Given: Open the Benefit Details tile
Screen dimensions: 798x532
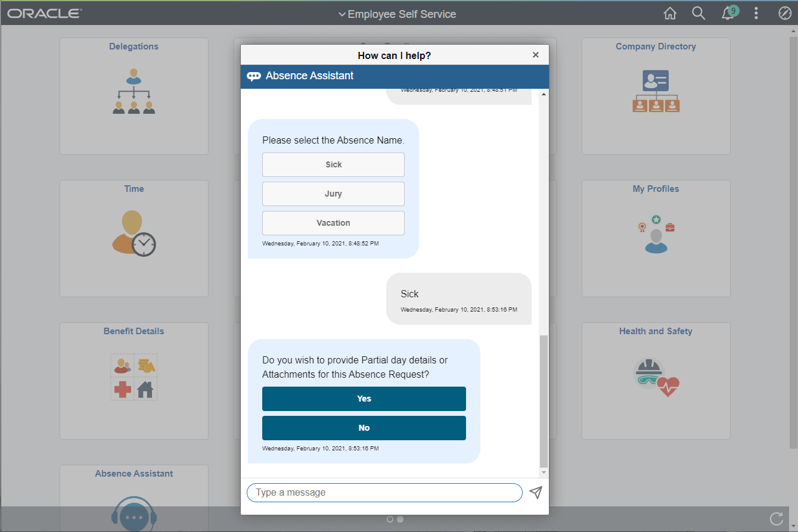Looking at the screenshot, I should pyautogui.click(x=133, y=381).
